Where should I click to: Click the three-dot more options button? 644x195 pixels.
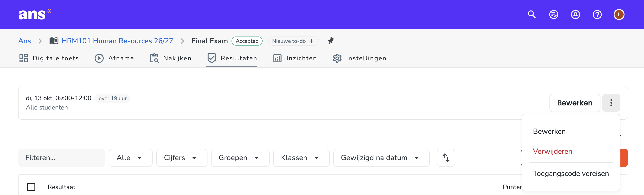(x=611, y=103)
